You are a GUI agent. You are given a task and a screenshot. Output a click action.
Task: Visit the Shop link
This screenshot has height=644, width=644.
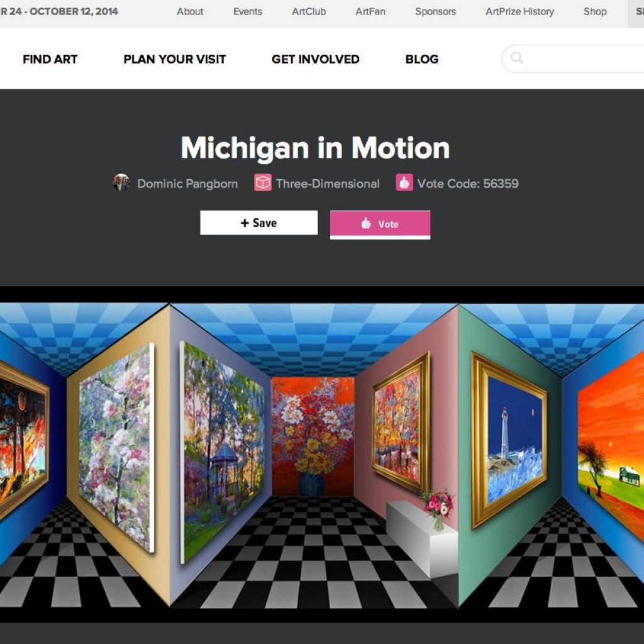point(595,11)
